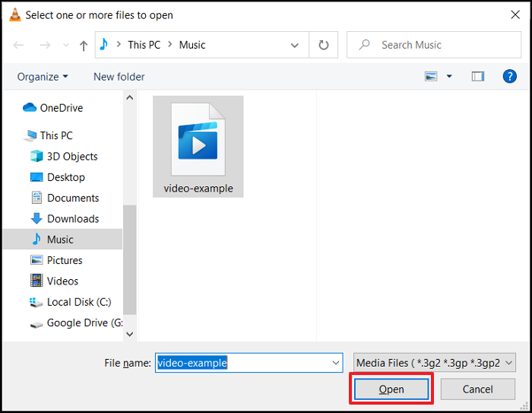Select 3D Objects folder in sidebar
532x413 pixels.
tap(72, 156)
